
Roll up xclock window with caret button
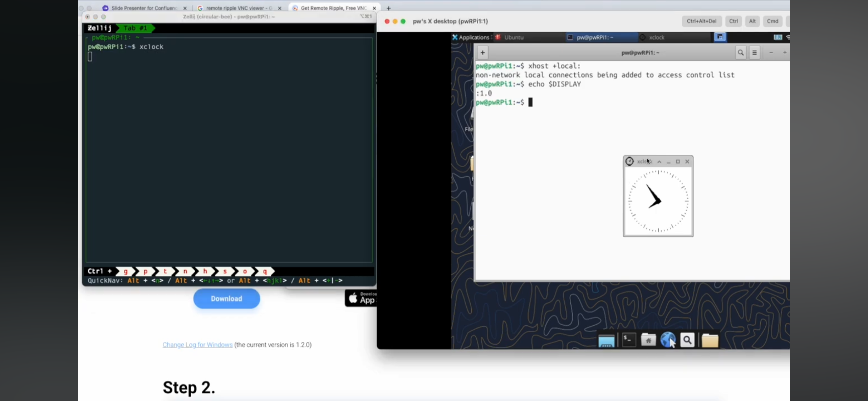(659, 162)
